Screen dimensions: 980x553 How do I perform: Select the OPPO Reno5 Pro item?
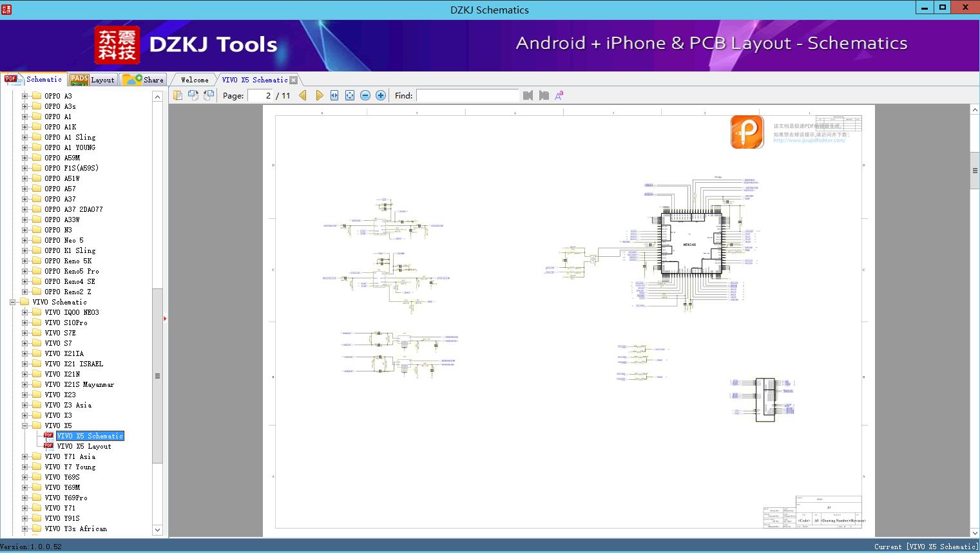[x=72, y=271]
